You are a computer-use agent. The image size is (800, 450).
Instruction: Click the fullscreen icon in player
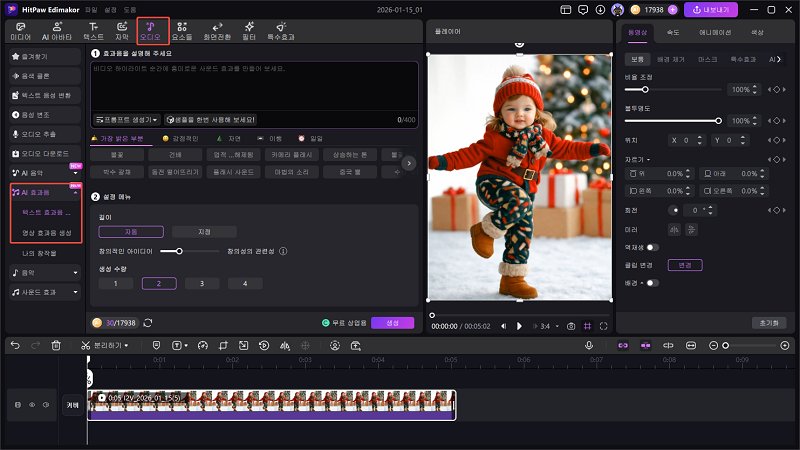click(x=604, y=326)
